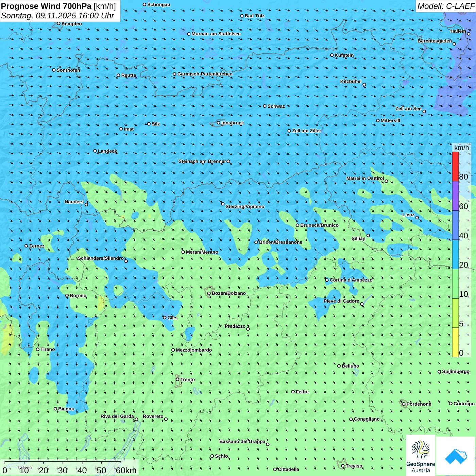Click the Landeck city marker

[95, 151]
